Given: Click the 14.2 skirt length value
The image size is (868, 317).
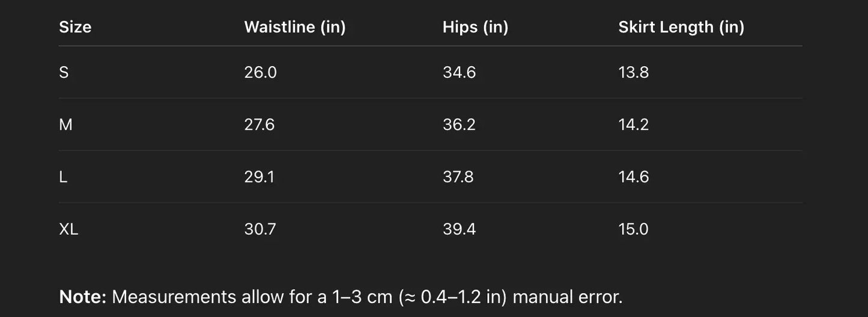Looking at the screenshot, I should (x=634, y=125).
